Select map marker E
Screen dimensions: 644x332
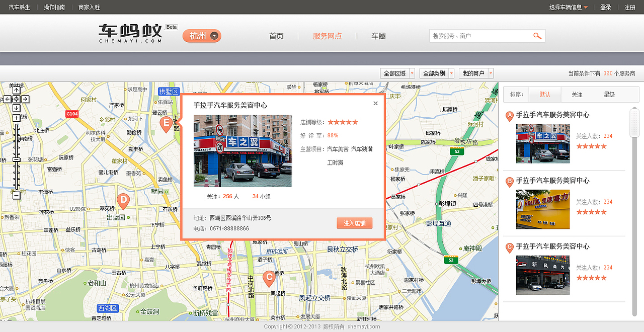[x=166, y=124]
